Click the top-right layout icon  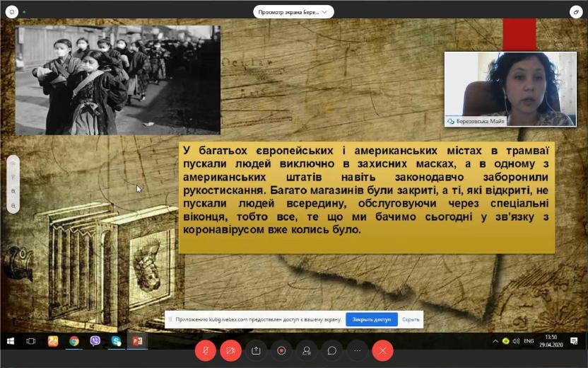coord(576,12)
